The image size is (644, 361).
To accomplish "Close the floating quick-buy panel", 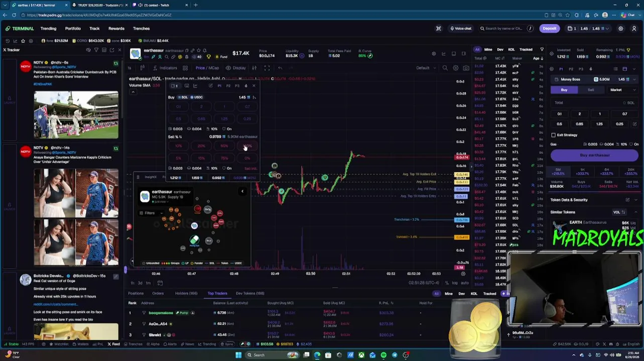I will point(253,86).
